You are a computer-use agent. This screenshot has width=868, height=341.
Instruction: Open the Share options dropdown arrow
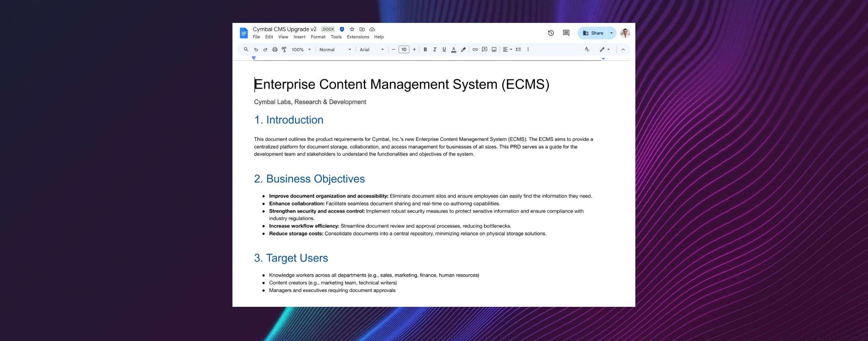tap(612, 33)
